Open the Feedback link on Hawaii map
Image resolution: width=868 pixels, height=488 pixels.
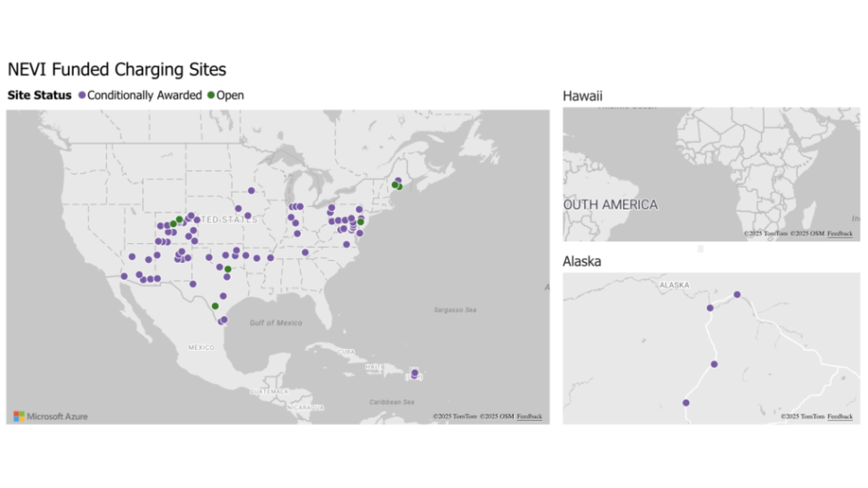(840, 234)
